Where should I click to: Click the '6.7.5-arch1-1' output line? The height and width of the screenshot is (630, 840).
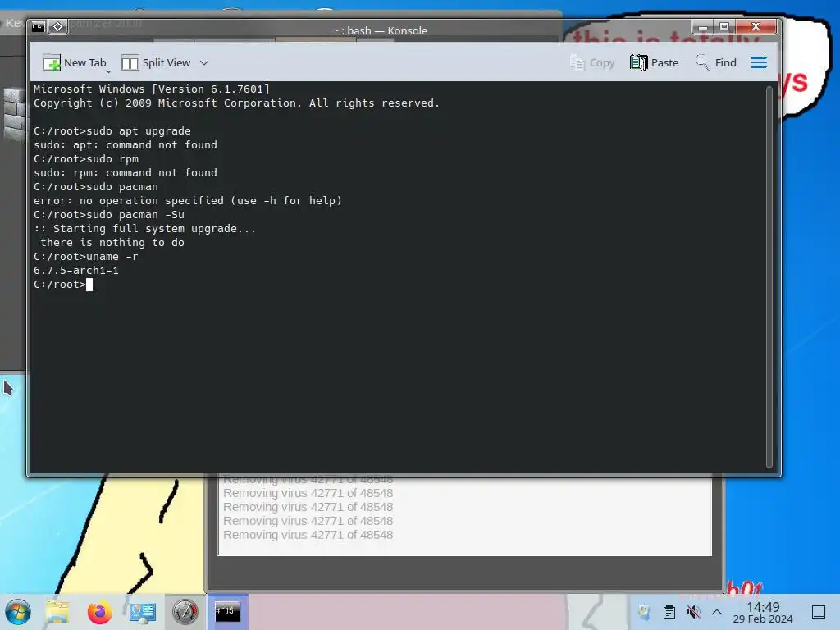coord(76,271)
